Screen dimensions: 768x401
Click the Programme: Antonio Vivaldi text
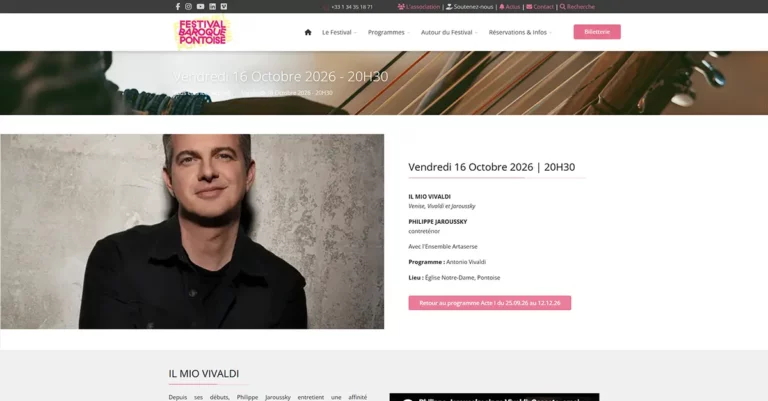pos(447,262)
